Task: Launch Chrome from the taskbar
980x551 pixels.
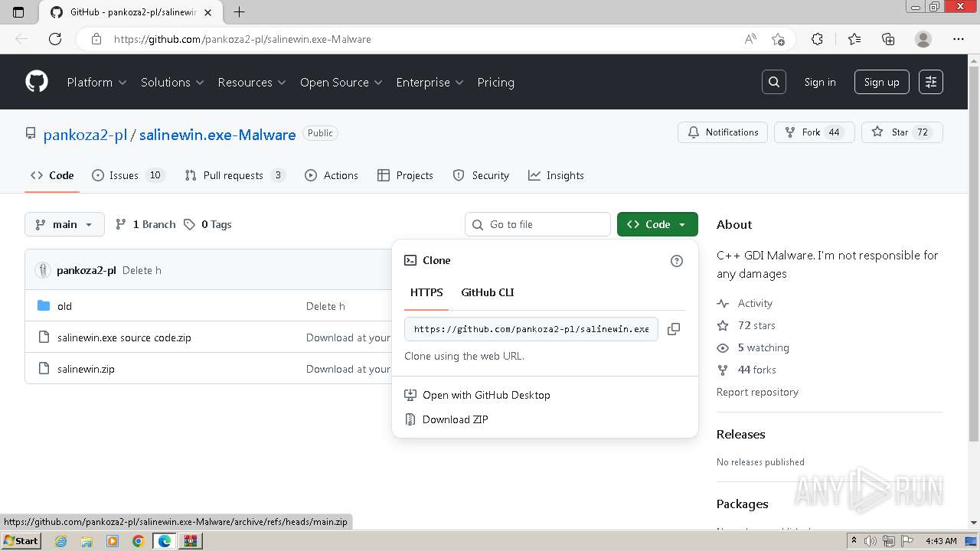Action: click(x=139, y=541)
